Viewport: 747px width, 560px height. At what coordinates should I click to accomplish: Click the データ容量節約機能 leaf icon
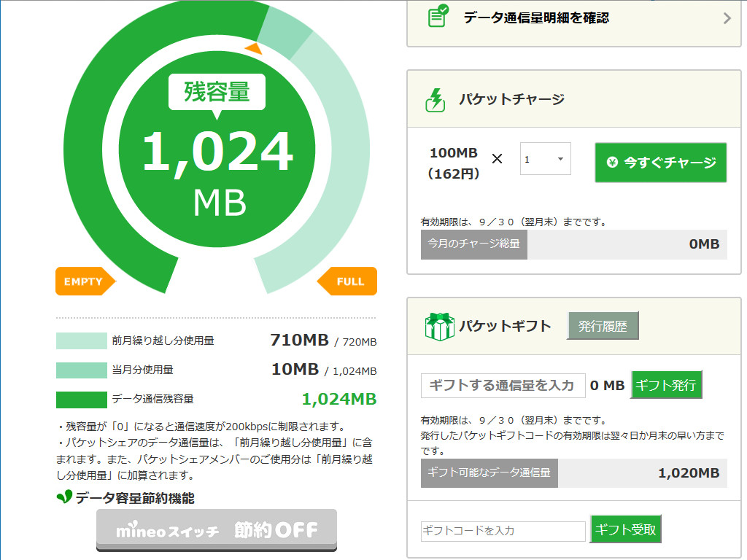click(64, 497)
